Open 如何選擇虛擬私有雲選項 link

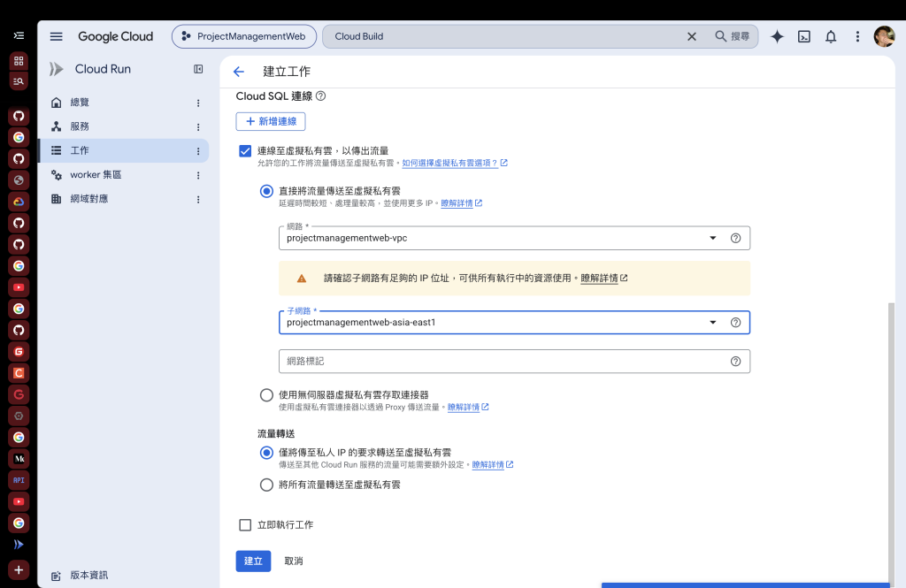pyautogui.click(x=455, y=163)
